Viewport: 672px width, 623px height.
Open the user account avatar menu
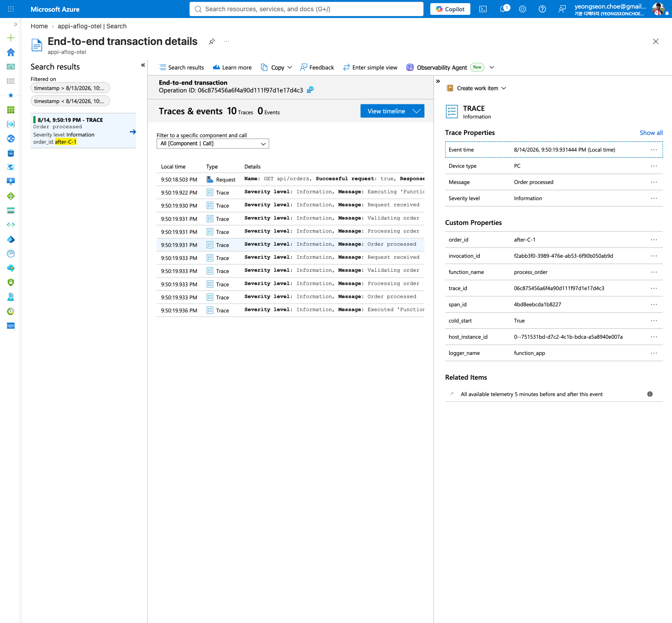click(658, 9)
